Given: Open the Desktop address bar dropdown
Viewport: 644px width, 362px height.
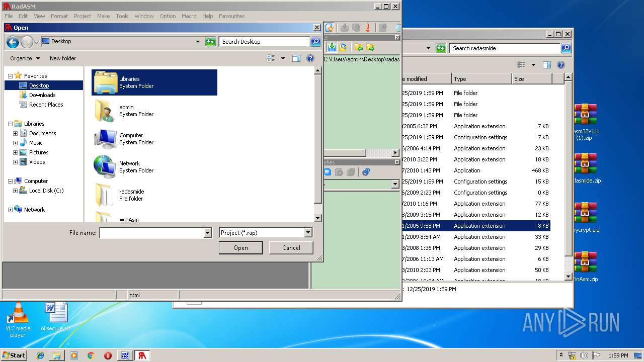Looking at the screenshot, I should [x=198, y=42].
